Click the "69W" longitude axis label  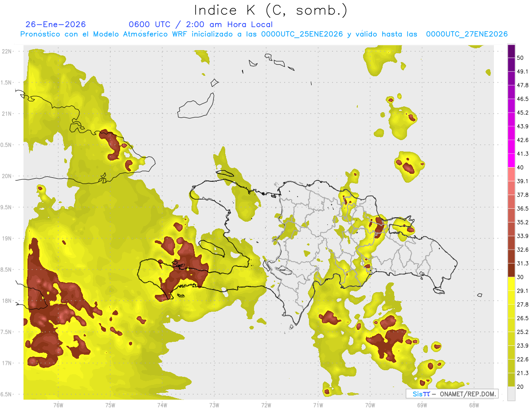pyautogui.click(x=422, y=405)
